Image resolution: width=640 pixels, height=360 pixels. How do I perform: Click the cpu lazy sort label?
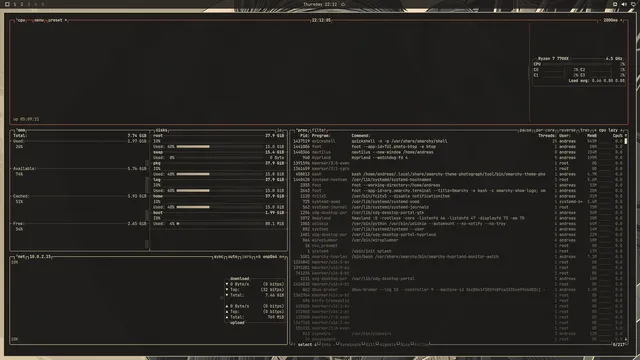[608, 130]
